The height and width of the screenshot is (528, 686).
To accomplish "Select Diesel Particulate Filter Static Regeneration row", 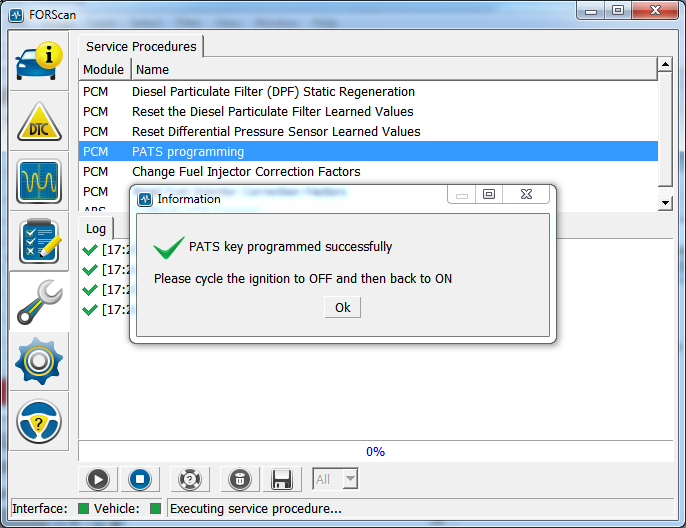I will tap(273, 91).
